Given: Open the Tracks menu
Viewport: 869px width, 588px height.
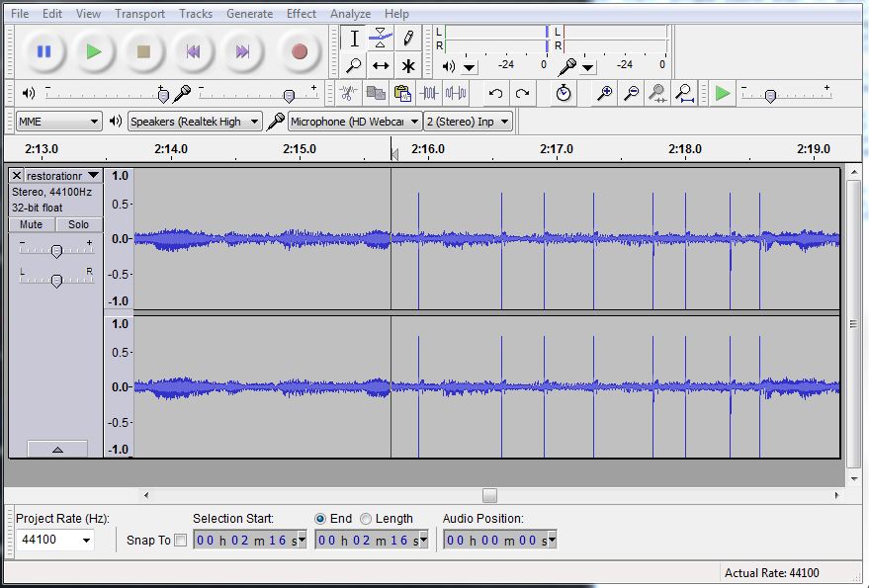Looking at the screenshot, I should [196, 14].
